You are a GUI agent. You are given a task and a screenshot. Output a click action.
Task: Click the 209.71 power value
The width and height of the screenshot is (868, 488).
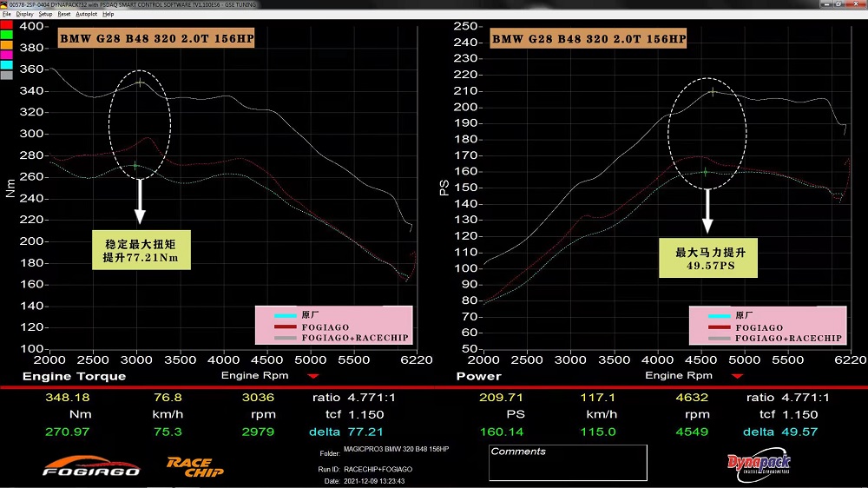[x=502, y=398]
